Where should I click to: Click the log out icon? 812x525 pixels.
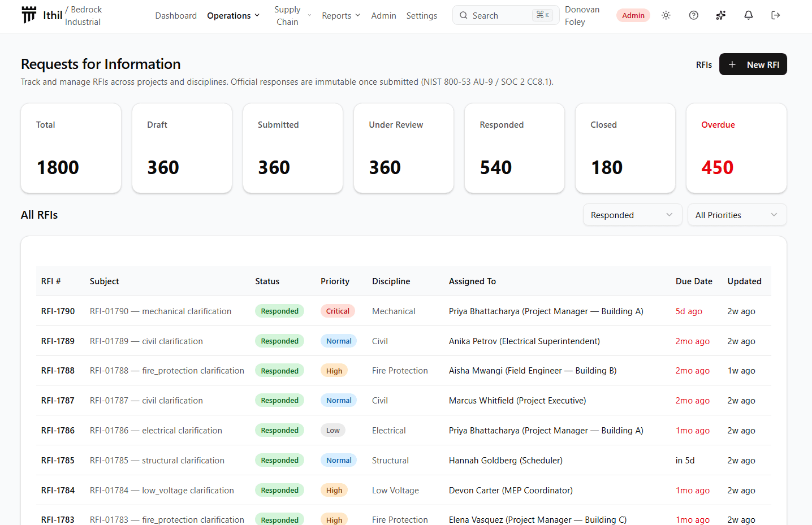point(776,15)
